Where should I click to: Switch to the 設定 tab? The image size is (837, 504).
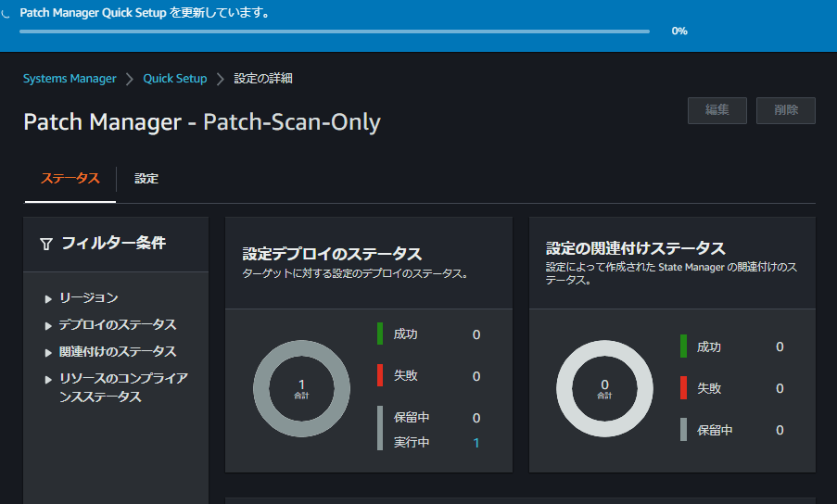[146, 178]
